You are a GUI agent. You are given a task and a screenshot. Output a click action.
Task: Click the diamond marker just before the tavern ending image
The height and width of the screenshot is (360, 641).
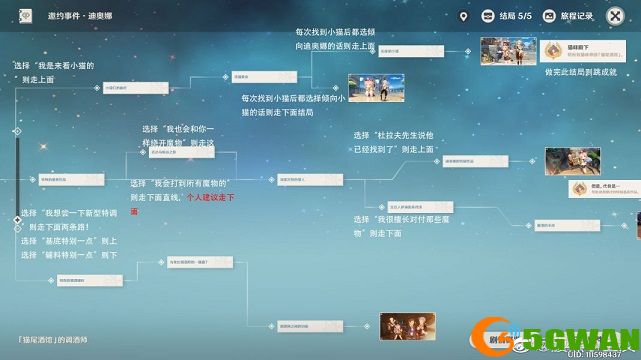click(x=367, y=326)
